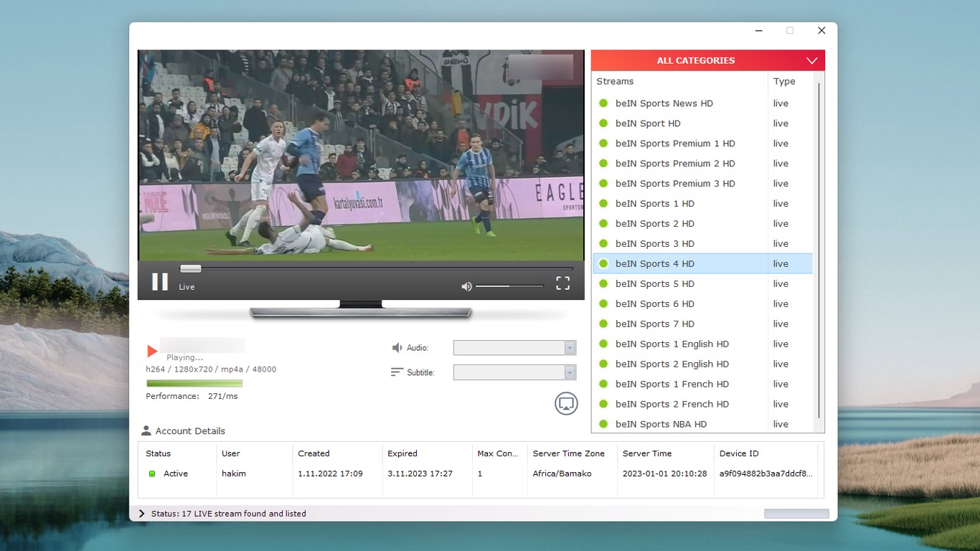The height and width of the screenshot is (551, 980).
Task: Select the beIN Sports NBA HD stream
Action: click(662, 424)
